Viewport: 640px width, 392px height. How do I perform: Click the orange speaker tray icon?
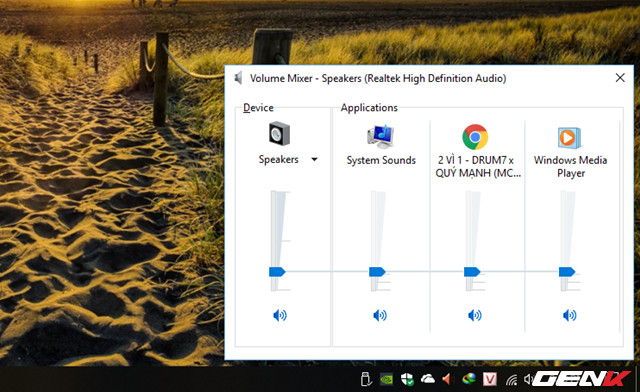click(x=448, y=379)
